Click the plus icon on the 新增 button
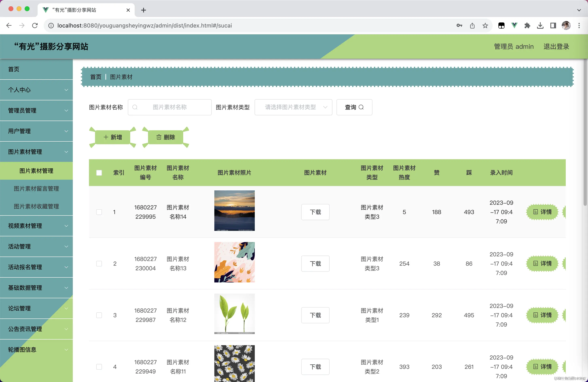This screenshot has width=588, height=382. (x=106, y=137)
